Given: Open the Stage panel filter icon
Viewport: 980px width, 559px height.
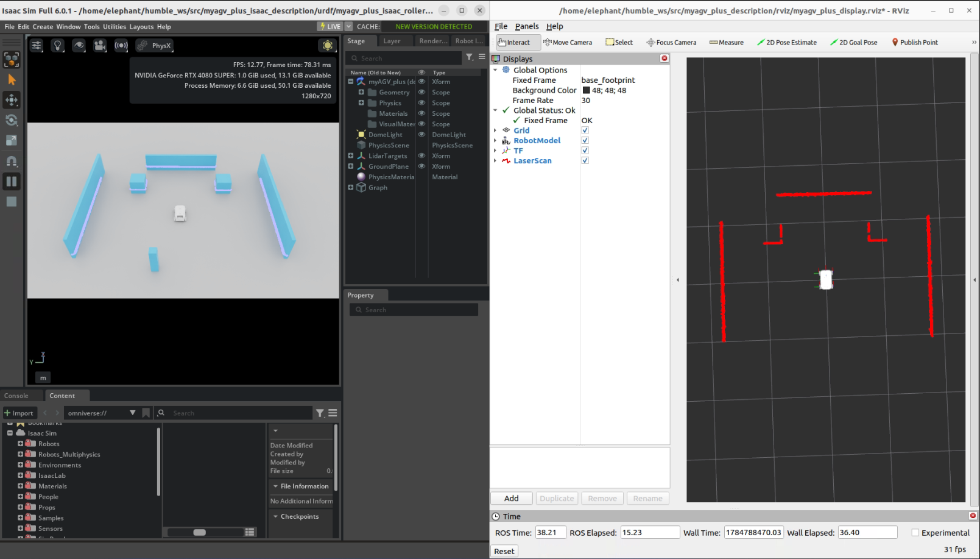Looking at the screenshot, I should [470, 57].
